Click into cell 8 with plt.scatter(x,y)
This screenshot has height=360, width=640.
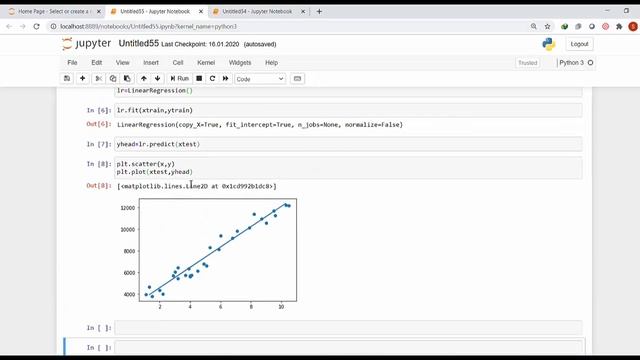[x=348, y=168]
